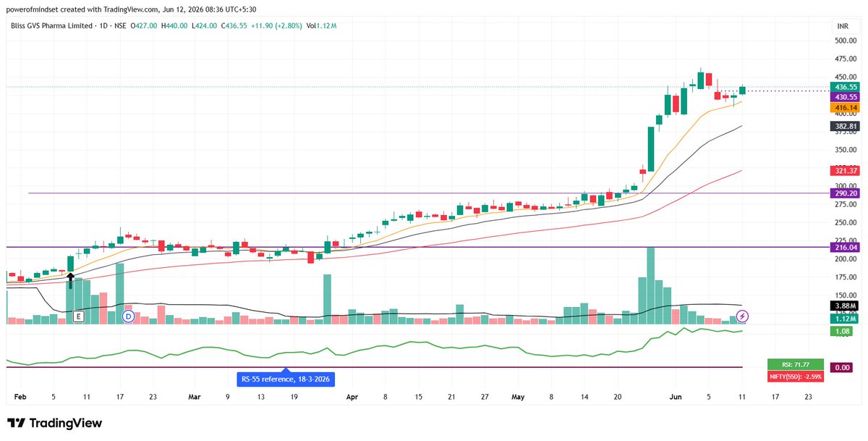Click the purple '216.04' horizontal line label
This screenshot has width=868, height=441.
point(846,247)
